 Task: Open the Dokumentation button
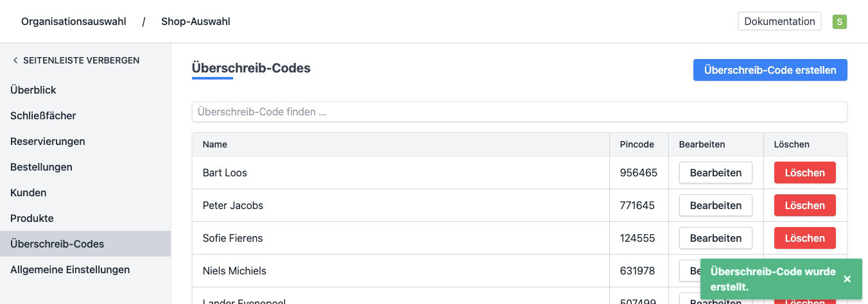(x=779, y=21)
